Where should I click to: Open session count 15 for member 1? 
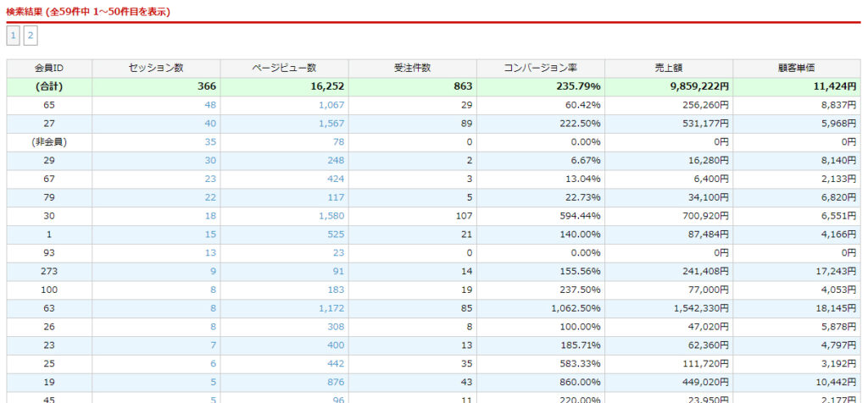(x=210, y=235)
